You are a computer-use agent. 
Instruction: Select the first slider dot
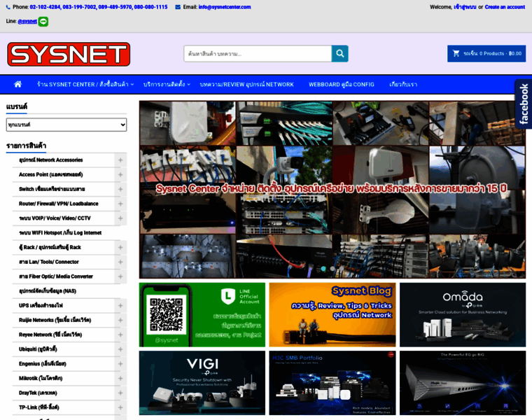click(x=323, y=269)
